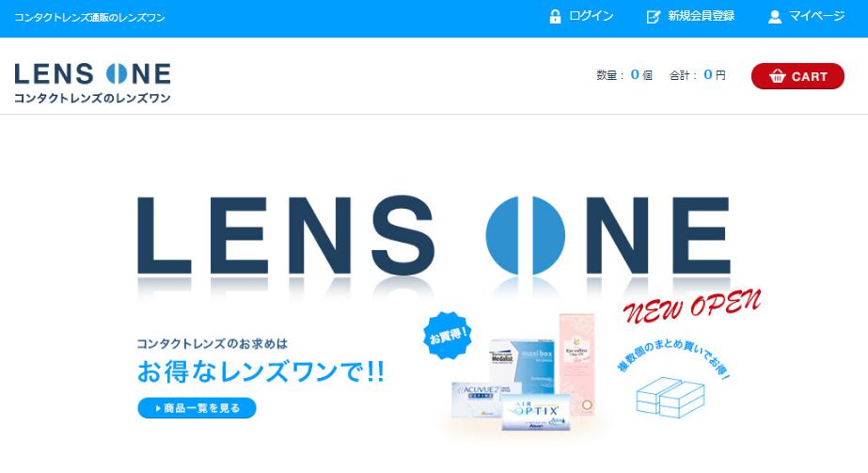Click the arrow on the 商品一覧を見る button
Screen dimensions: 868x473
158,409
